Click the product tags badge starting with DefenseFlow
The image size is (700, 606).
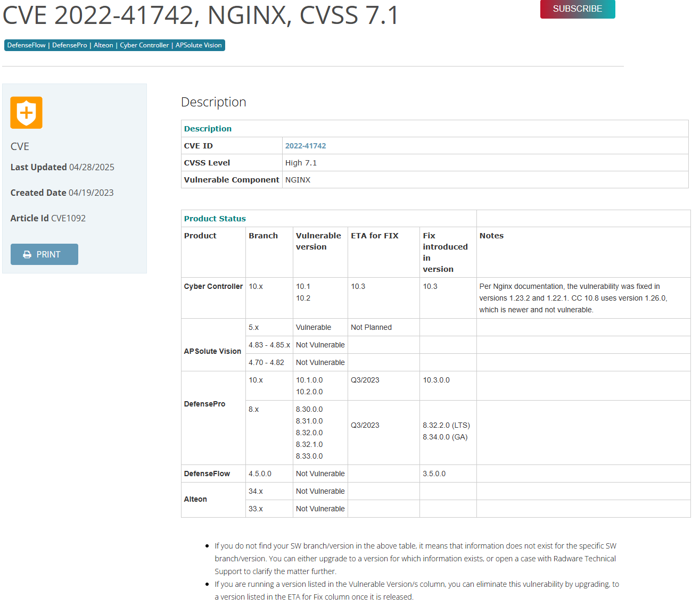(114, 45)
